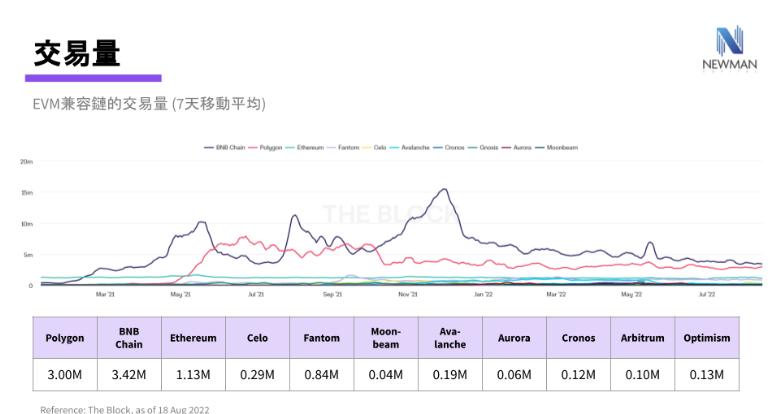
Task: Hide the Fantom line via legend
Action: pos(349,147)
